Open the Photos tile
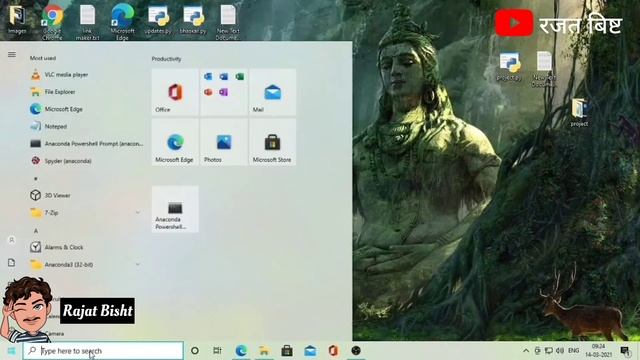The width and height of the screenshot is (640, 360). [x=224, y=142]
